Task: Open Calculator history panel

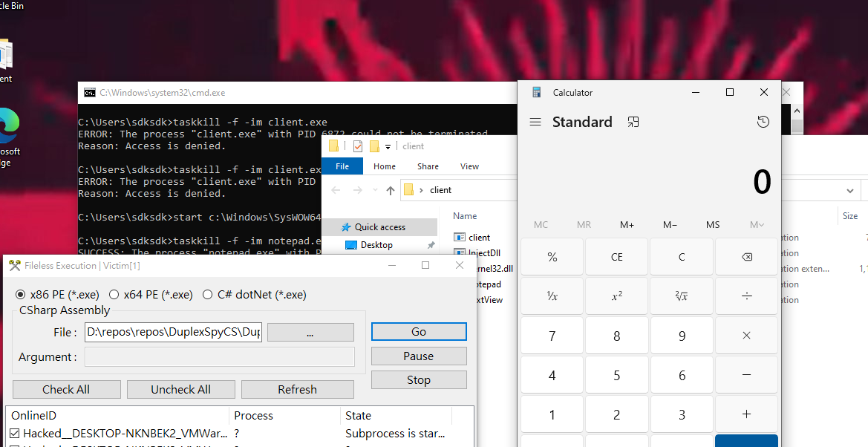Action: (x=763, y=122)
